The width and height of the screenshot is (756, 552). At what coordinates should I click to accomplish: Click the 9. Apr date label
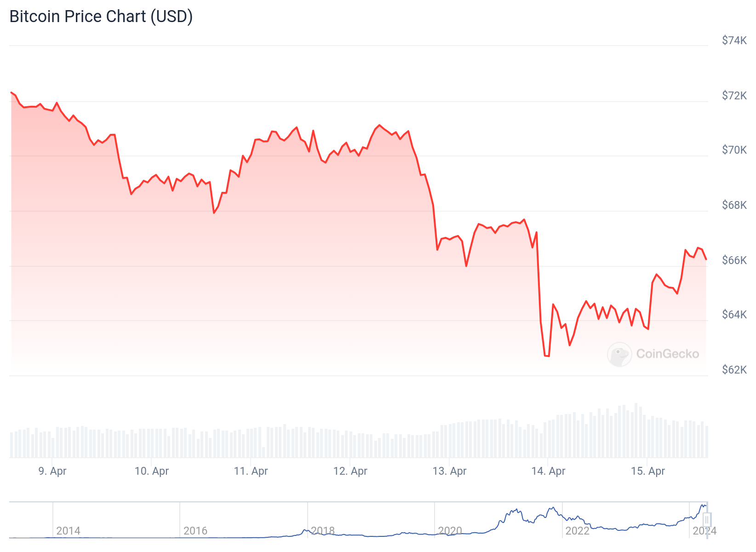click(52, 471)
